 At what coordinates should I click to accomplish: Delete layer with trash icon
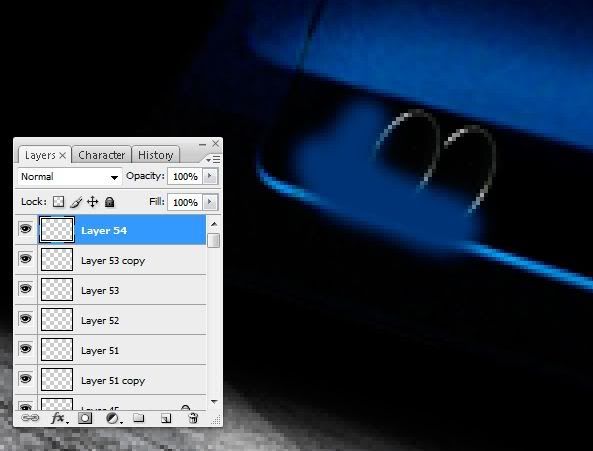(193, 418)
